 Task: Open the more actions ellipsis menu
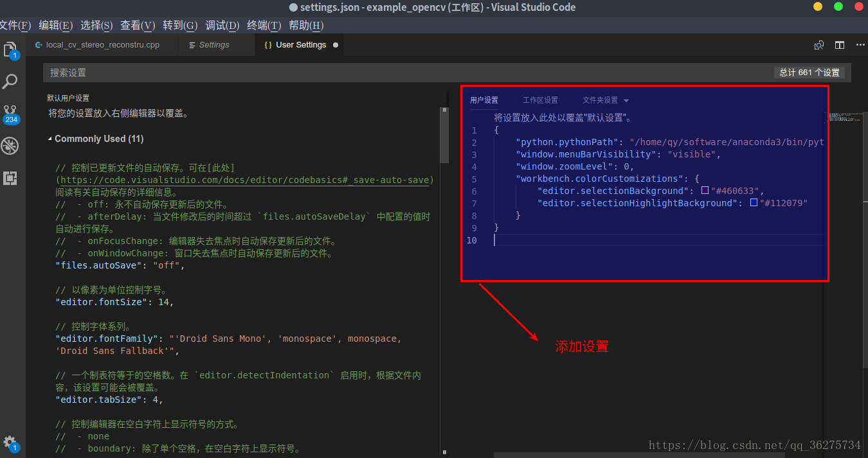coord(860,45)
